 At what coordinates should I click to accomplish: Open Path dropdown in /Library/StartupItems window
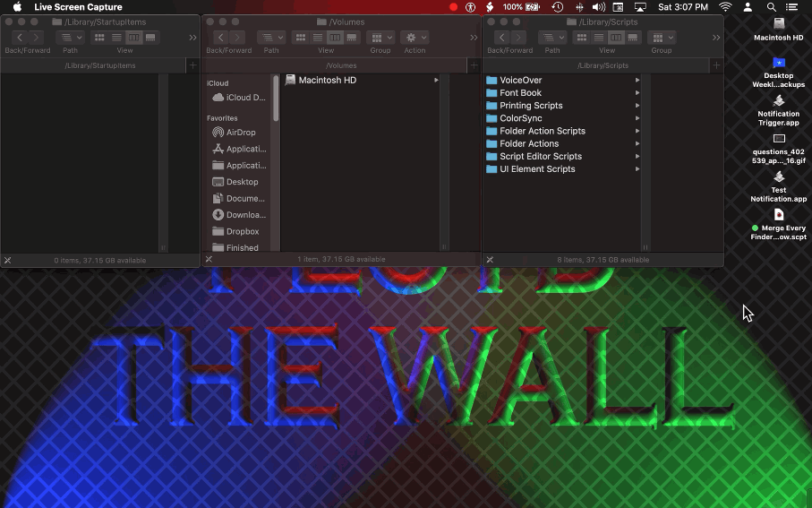click(71, 38)
